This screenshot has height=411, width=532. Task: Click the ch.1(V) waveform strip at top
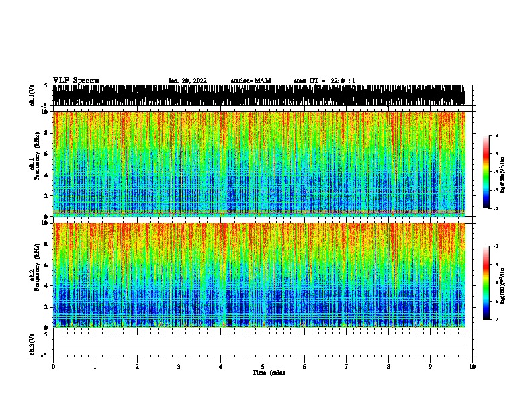click(259, 95)
